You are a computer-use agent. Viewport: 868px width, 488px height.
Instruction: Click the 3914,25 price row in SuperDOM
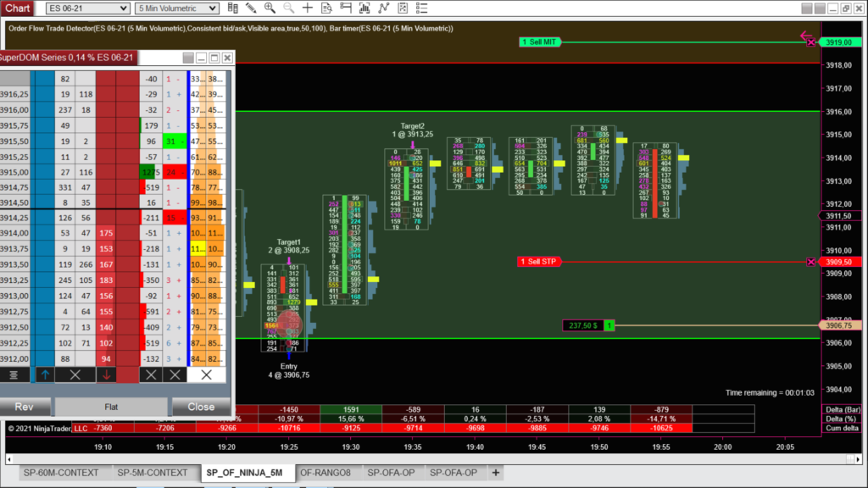pyautogui.click(x=14, y=218)
